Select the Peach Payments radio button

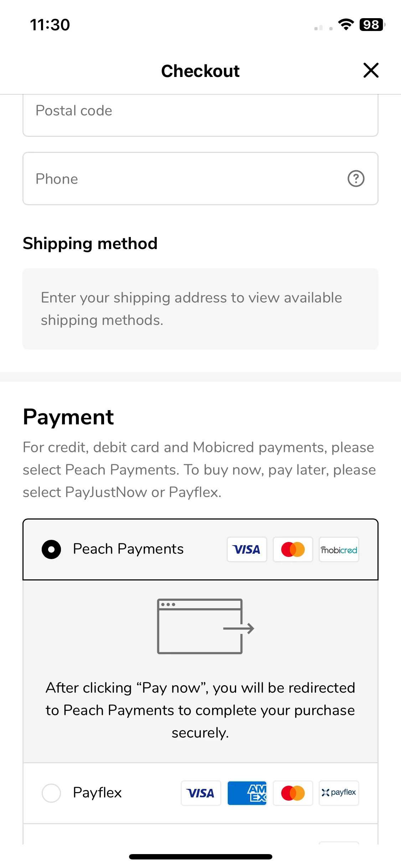pos(51,549)
